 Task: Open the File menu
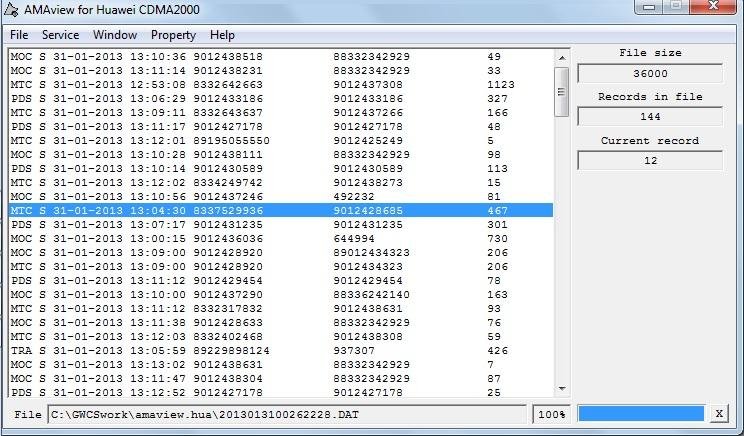[19, 35]
